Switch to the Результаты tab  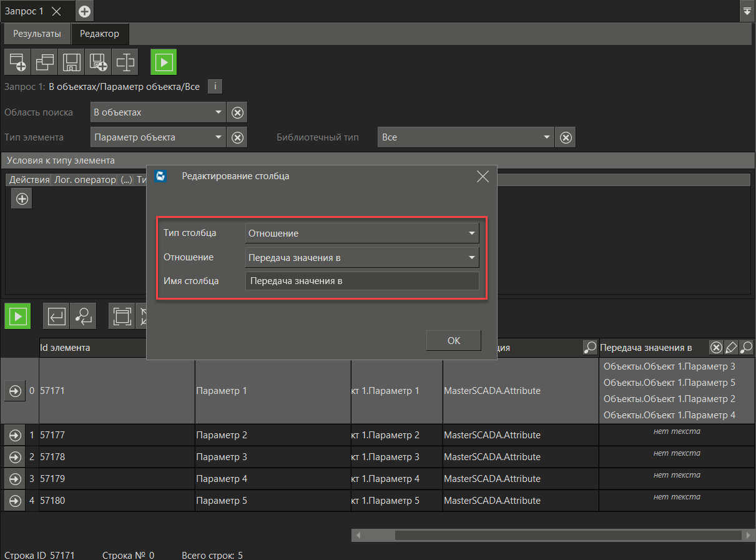pyautogui.click(x=37, y=34)
